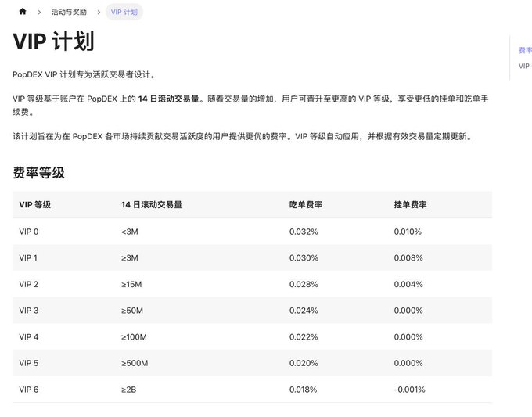
Task: Select the 0.022% taker fee cell
Action: tap(304, 337)
